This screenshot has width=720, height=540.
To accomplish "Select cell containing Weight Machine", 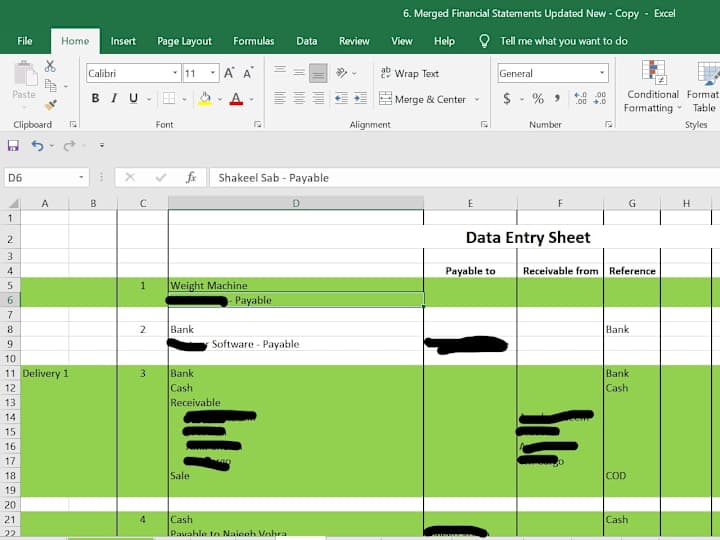I will [296, 285].
